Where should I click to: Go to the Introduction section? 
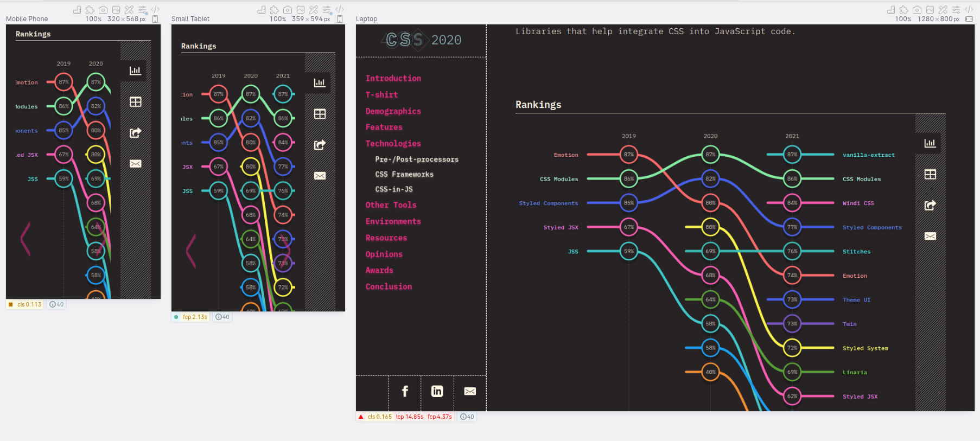[x=393, y=78]
